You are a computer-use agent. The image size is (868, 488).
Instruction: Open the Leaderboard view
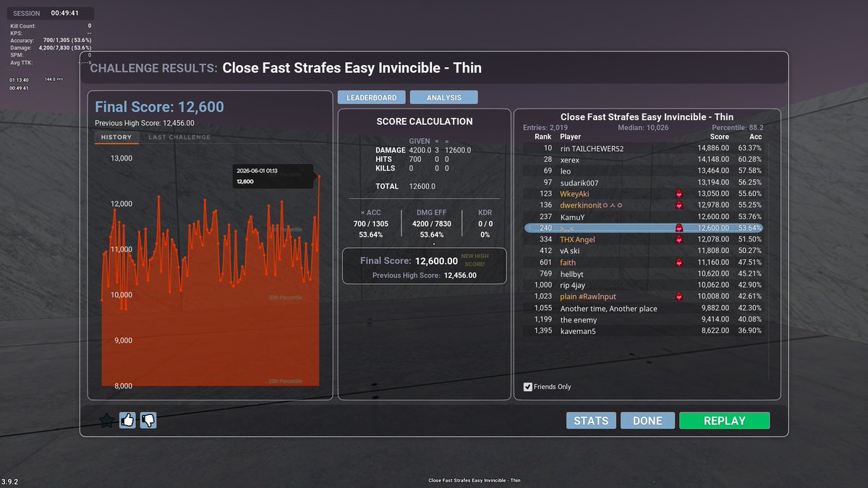pos(371,98)
